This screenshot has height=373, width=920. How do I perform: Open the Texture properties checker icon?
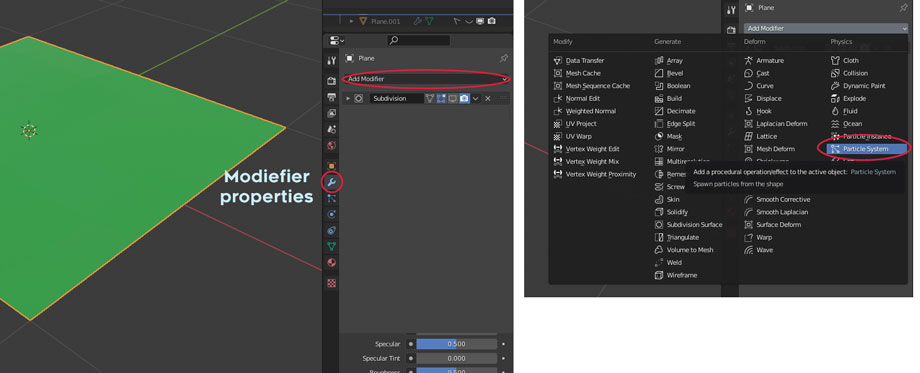332,283
